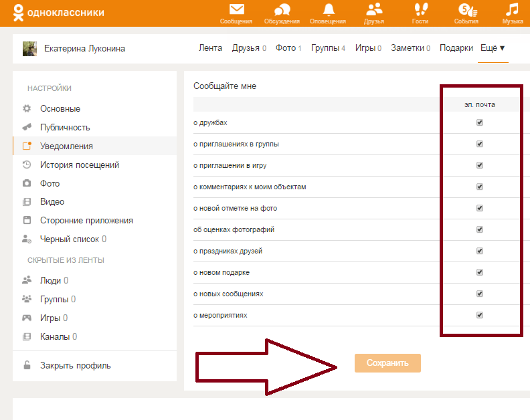The image size is (530, 420).
Task: Click the camera icon beside Фото
Action: (x=27, y=183)
